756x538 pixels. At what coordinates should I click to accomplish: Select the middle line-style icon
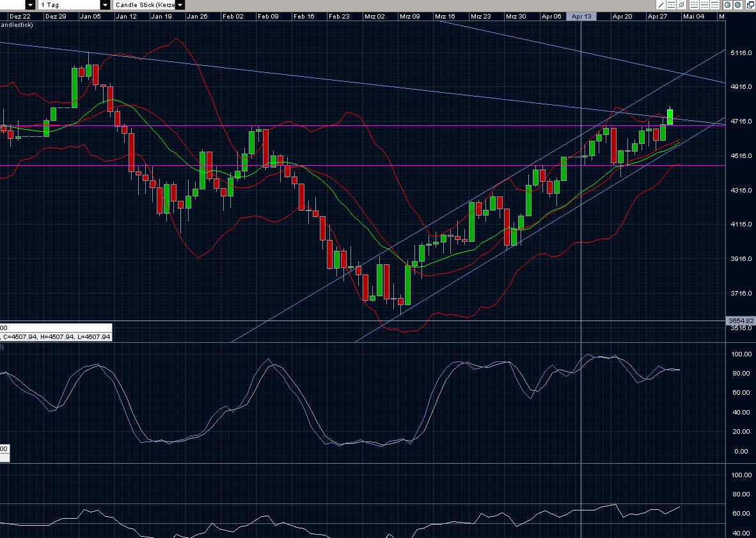(704, 5)
